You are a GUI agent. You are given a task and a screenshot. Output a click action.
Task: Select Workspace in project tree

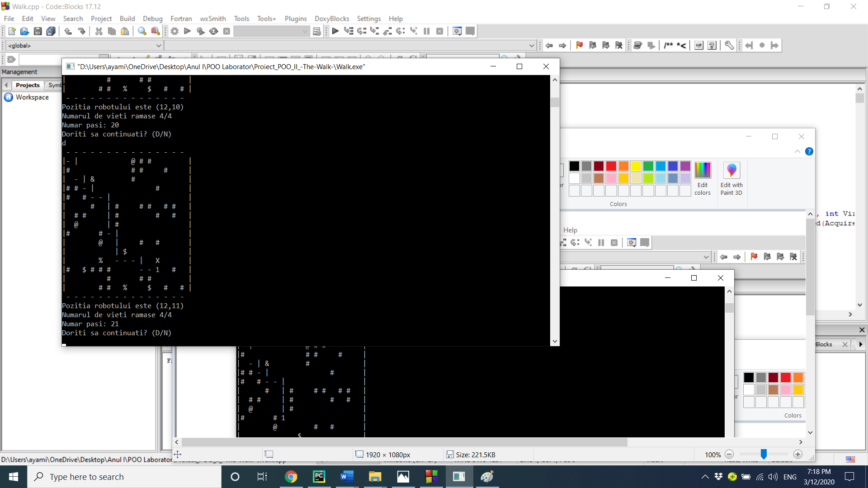(x=32, y=97)
